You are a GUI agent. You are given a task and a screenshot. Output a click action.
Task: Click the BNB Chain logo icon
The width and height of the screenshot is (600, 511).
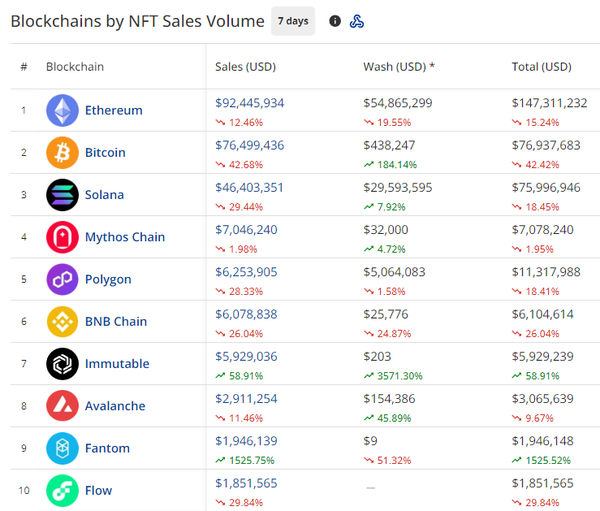coord(62,321)
